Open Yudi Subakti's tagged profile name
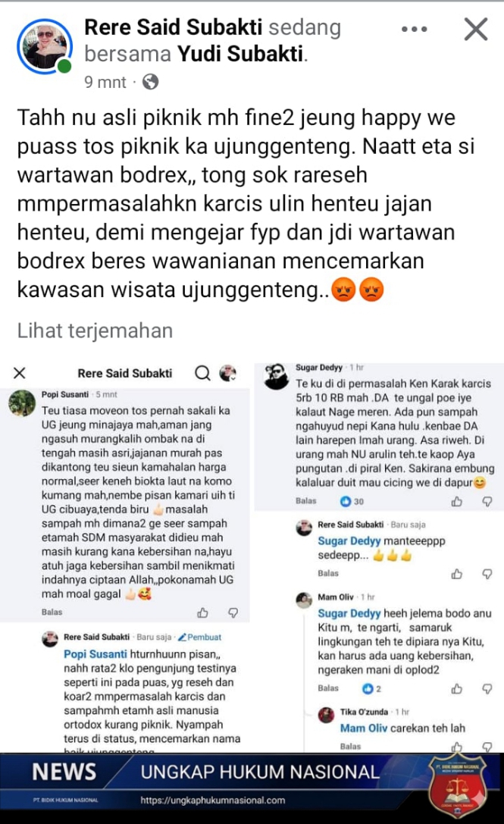This screenshot has width=504, height=824. pos(240,54)
